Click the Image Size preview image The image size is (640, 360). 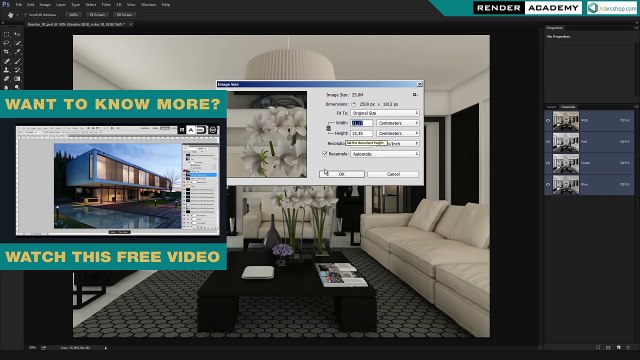tap(267, 134)
